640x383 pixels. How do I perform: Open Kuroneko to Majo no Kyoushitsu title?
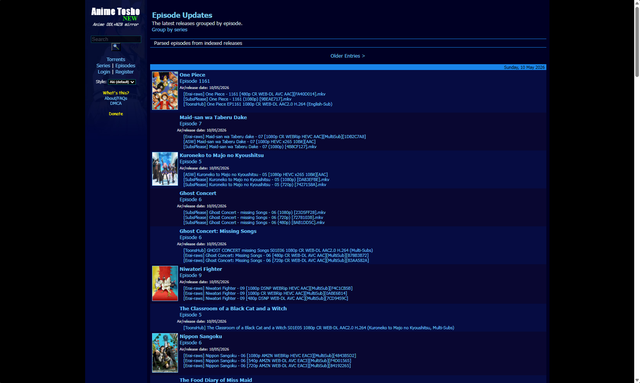[222, 156]
